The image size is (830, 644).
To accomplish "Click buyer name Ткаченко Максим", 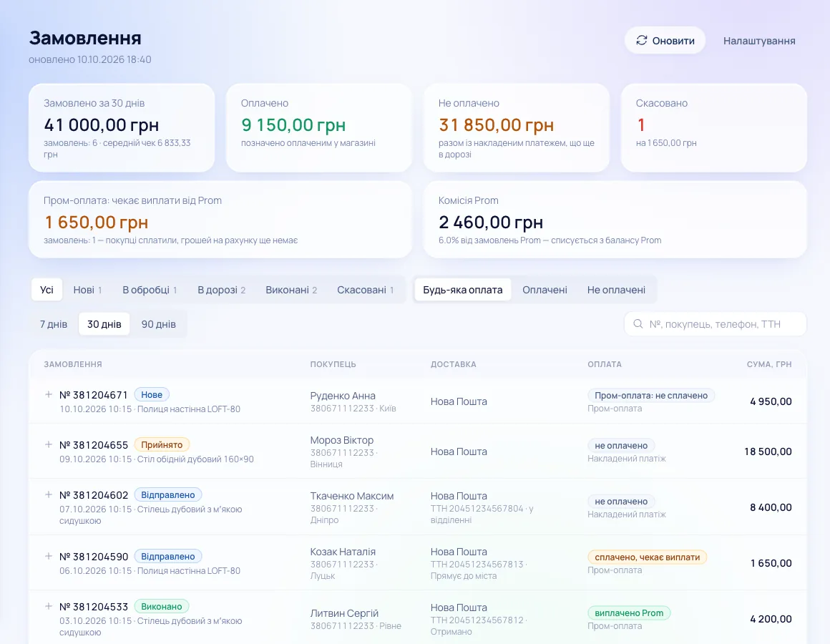I will tap(351, 496).
